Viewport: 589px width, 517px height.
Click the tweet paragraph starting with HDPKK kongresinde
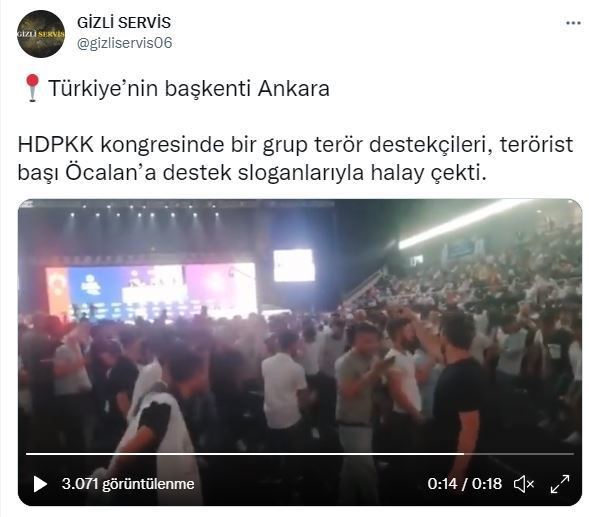[295, 159]
